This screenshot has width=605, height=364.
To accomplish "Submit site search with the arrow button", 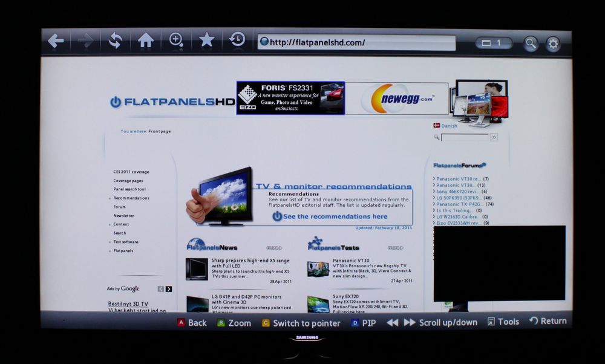I will [494, 137].
